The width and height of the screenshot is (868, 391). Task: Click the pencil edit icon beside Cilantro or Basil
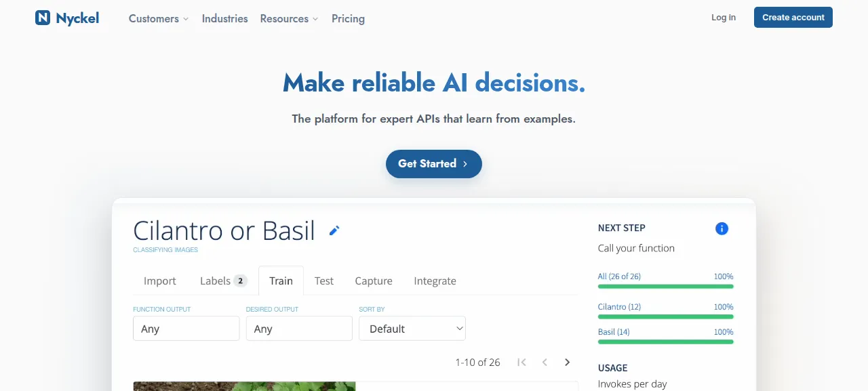click(334, 231)
